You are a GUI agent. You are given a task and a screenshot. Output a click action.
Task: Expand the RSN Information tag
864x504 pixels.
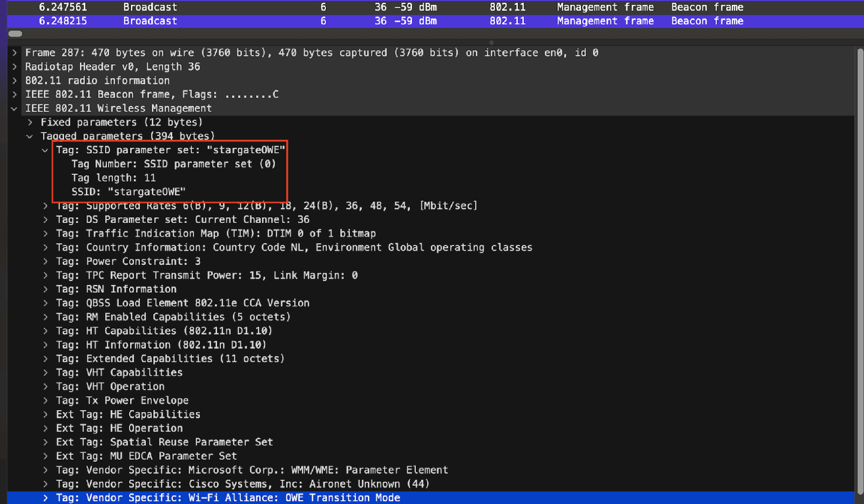click(x=45, y=290)
